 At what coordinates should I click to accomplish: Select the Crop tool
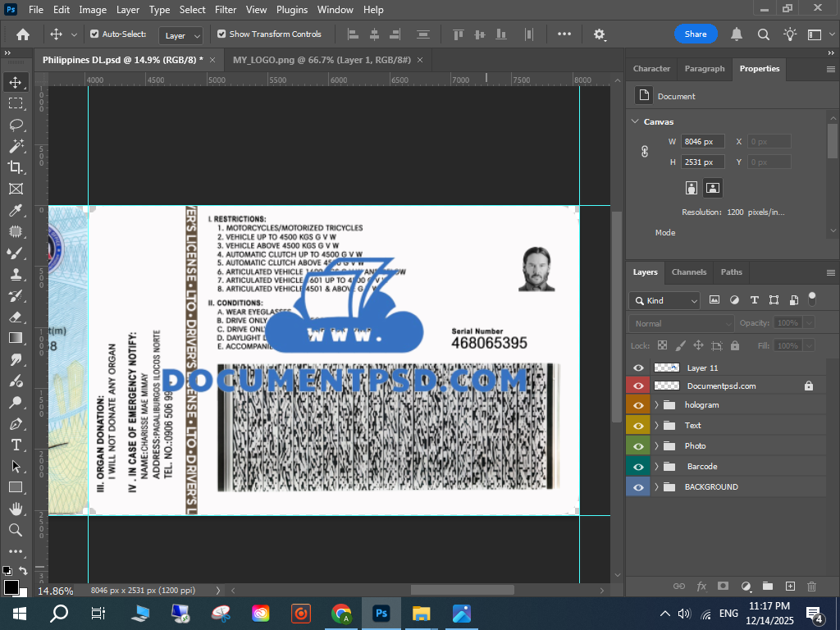[x=16, y=167]
